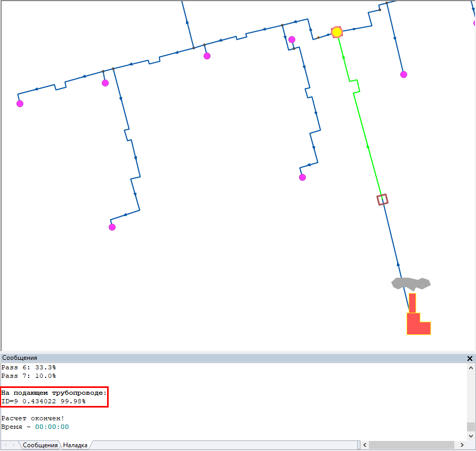This screenshot has width=476, height=451.
Task: Close the Сообщения panel
Action: tap(470, 358)
